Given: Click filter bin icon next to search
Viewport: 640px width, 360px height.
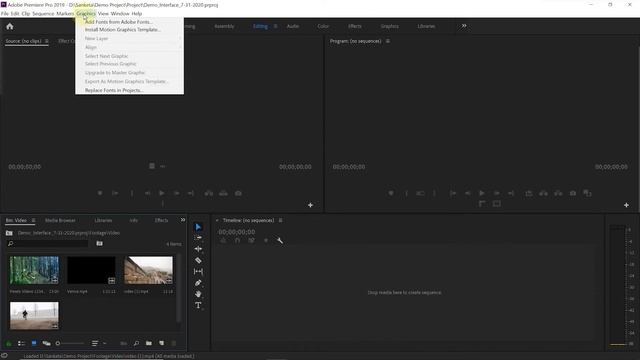Looking at the screenshot, I should [99, 243].
